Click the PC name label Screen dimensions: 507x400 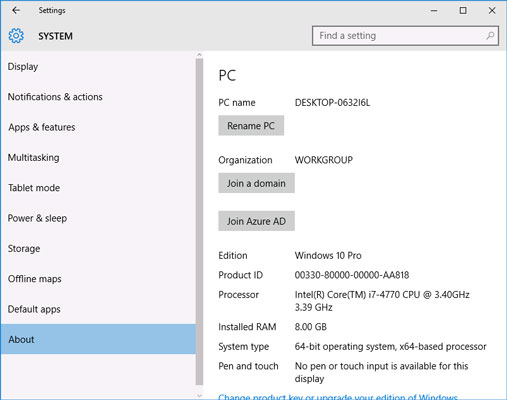point(237,103)
